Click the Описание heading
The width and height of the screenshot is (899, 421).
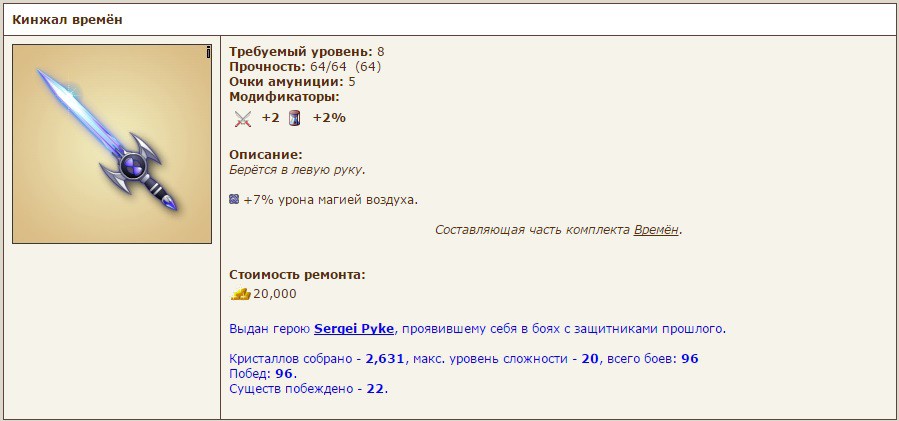tap(266, 155)
